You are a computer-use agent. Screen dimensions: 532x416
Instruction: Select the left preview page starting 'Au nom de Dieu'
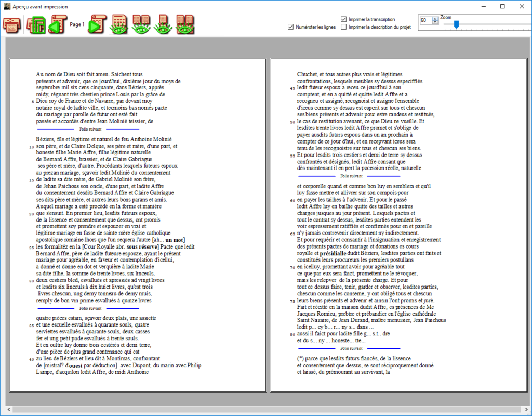(x=138, y=225)
